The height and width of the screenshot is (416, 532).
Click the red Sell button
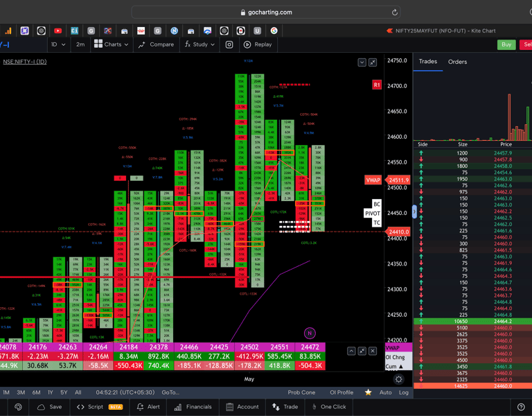(x=526, y=44)
